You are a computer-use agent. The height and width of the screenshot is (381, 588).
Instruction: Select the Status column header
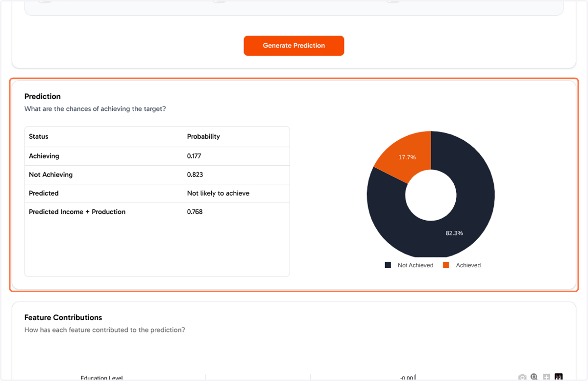click(x=39, y=136)
